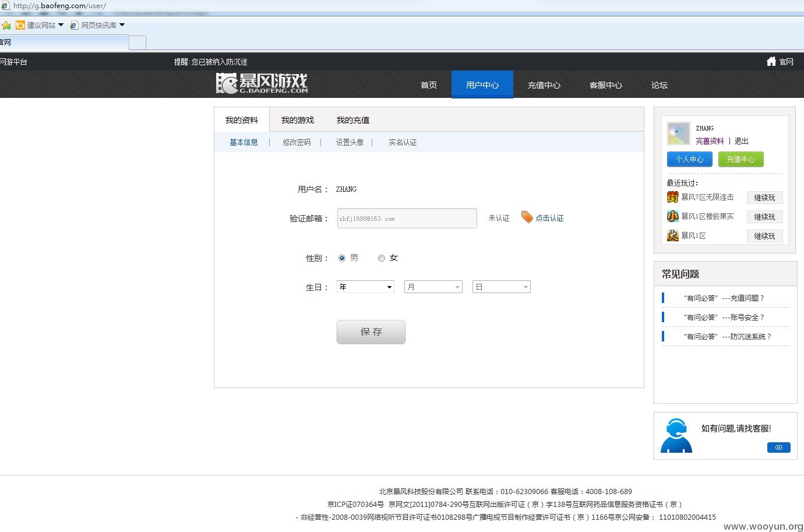This screenshot has height=532, width=804.
Task: Open the 充值问题 FAQ link
Action: point(724,298)
